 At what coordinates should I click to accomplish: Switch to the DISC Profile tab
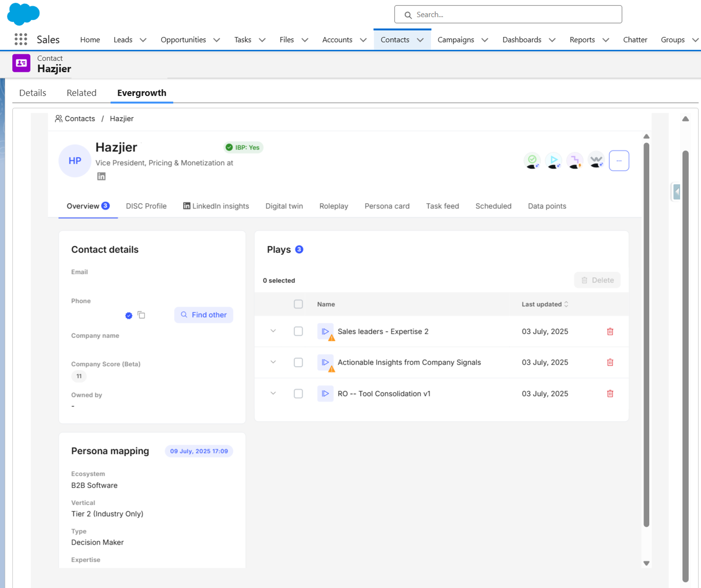[146, 206]
